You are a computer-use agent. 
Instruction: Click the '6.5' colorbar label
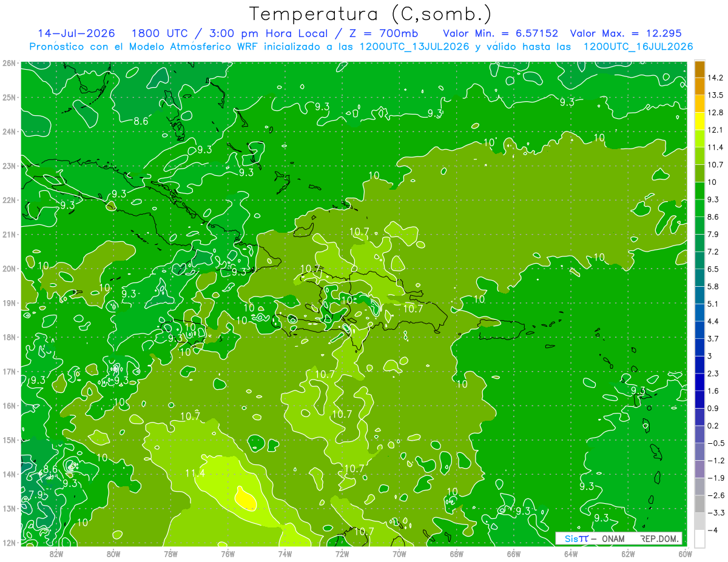(x=713, y=269)
